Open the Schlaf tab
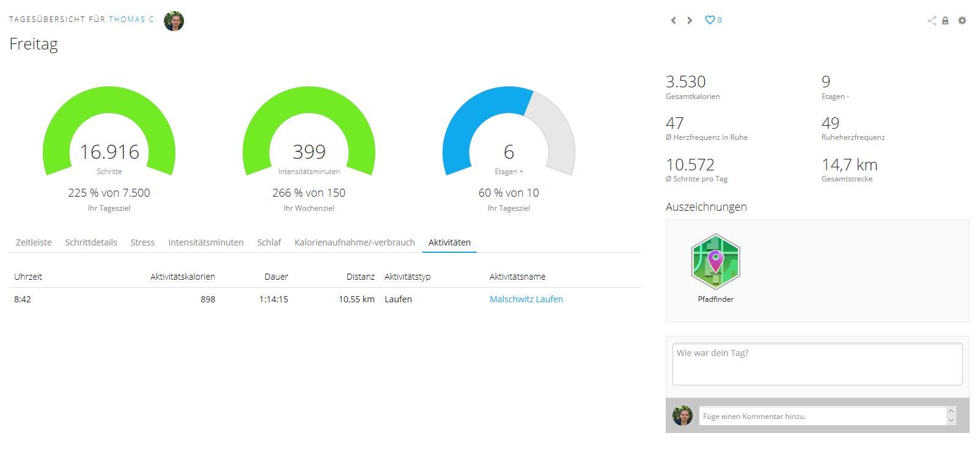Screen dimensions: 980x455 click(x=269, y=242)
